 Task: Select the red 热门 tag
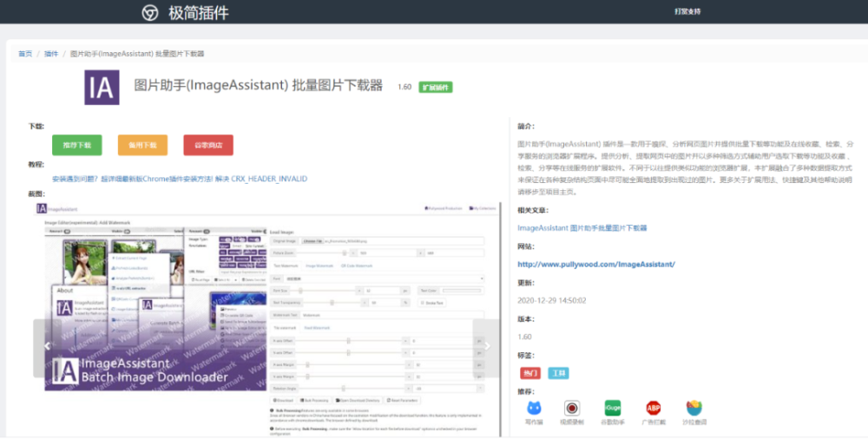coord(530,373)
